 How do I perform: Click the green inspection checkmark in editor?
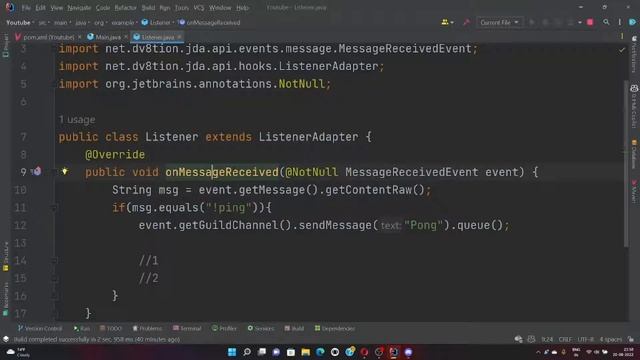621,50
